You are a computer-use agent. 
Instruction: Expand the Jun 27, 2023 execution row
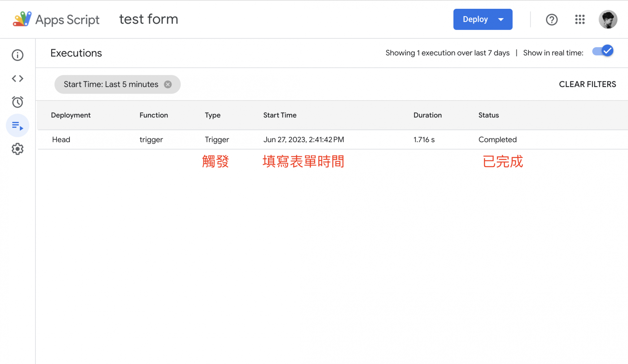tap(333, 139)
